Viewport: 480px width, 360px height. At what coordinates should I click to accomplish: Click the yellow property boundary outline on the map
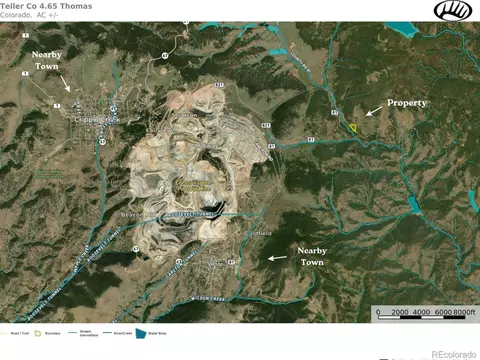pos(353,128)
